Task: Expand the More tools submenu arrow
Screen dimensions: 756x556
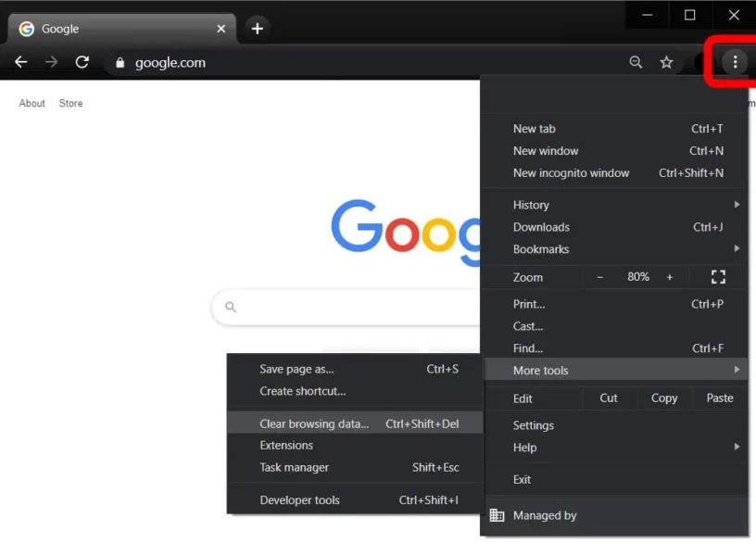Action: click(737, 370)
